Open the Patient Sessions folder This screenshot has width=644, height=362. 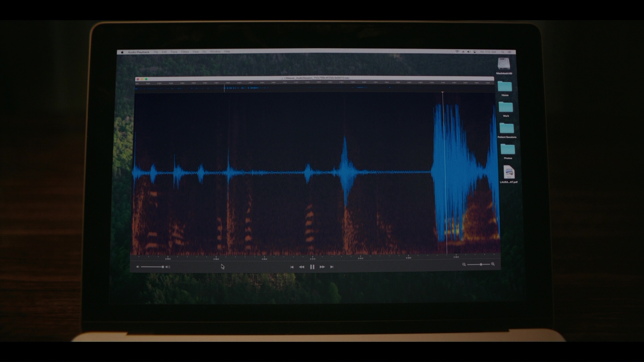coord(506,129)
